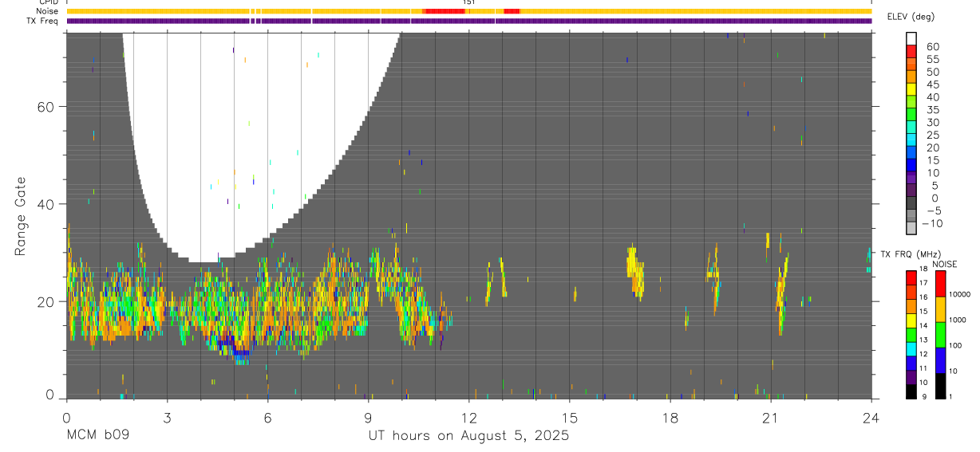The height and width of the screenshot is (452, 980).
Task: Click the 12 hour mark on time axis
Action: pyautogui.click(x=468, y=418)
